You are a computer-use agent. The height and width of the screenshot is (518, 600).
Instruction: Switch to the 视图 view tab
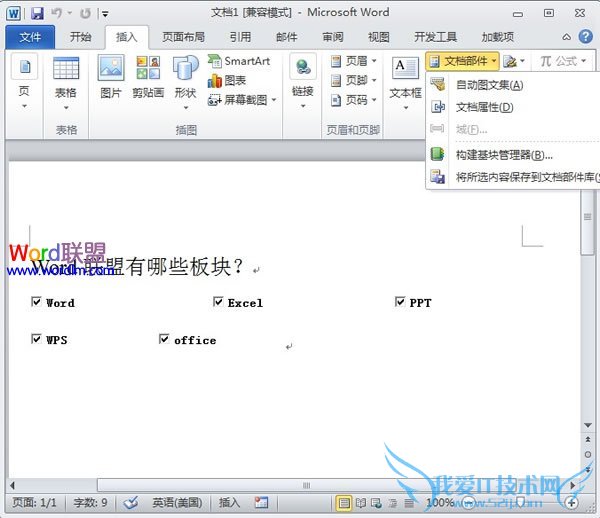click(379, 37)
